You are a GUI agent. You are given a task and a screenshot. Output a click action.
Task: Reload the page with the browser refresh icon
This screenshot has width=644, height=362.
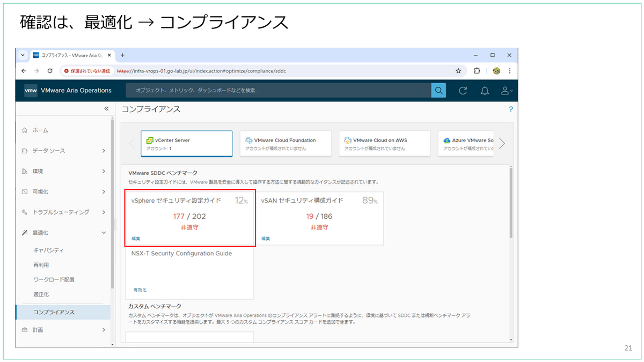50,70
